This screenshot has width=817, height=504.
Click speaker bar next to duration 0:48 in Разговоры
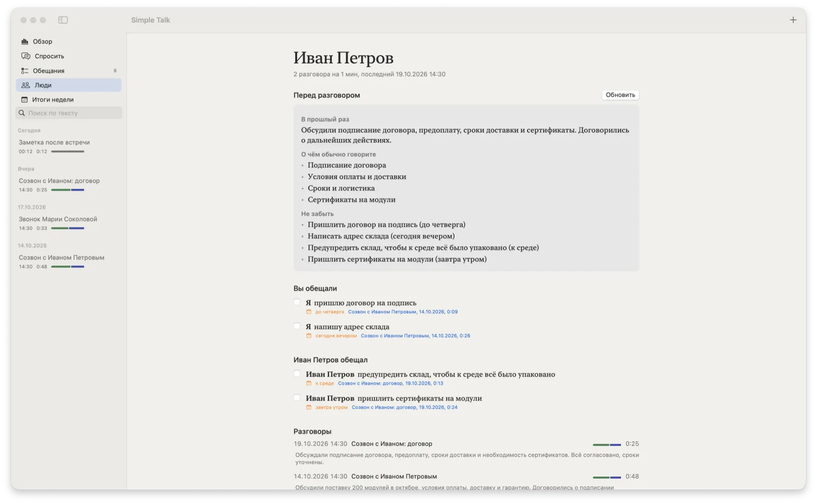coord(607,477)
